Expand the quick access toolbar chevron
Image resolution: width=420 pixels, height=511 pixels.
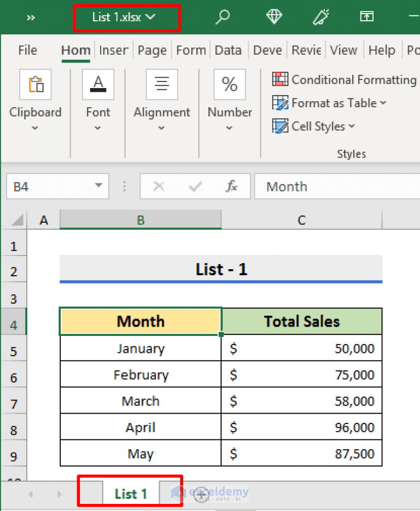click(x=31, y=17)
